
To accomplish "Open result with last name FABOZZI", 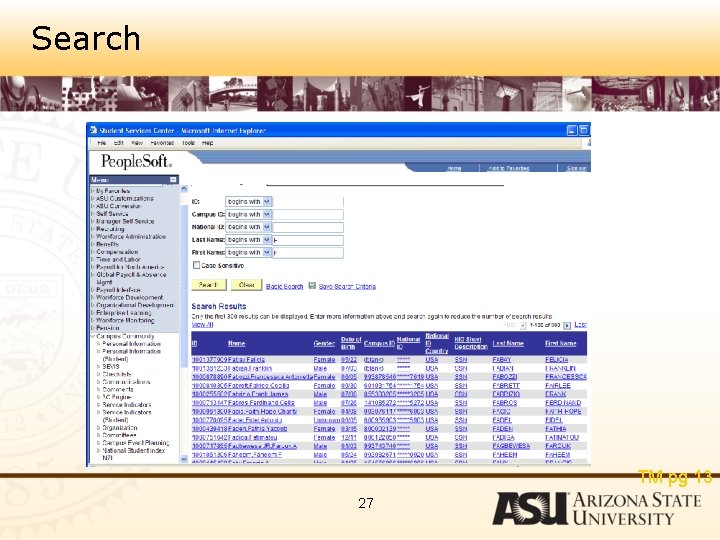I will point(505,377).
